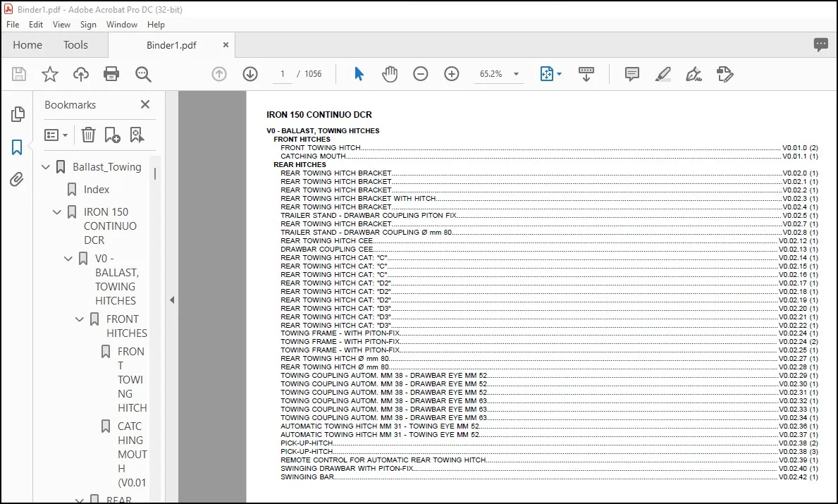Open the zoom level dropdown
The height and width of the screenshot is (504, 838).
(x=517, y=74)
